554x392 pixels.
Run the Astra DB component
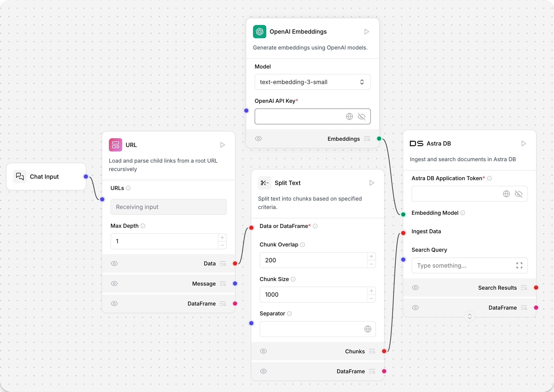[x=523, y=143]
